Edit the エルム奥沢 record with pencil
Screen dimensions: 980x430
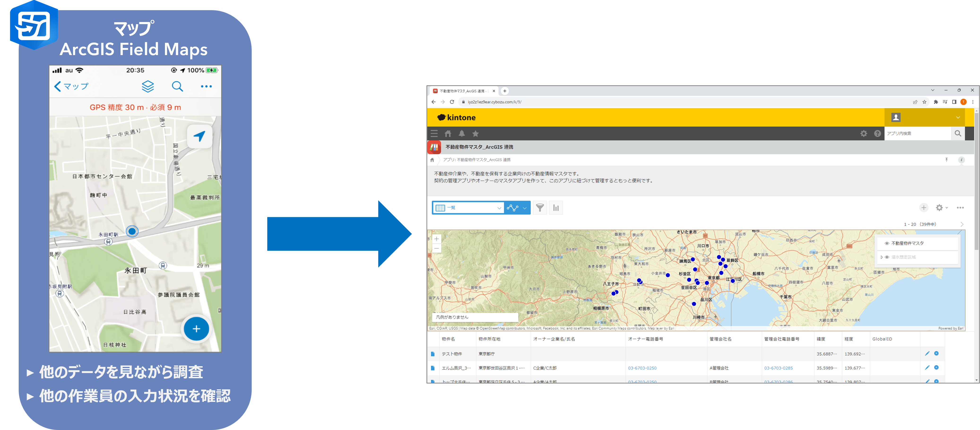(x=927, y=368)
